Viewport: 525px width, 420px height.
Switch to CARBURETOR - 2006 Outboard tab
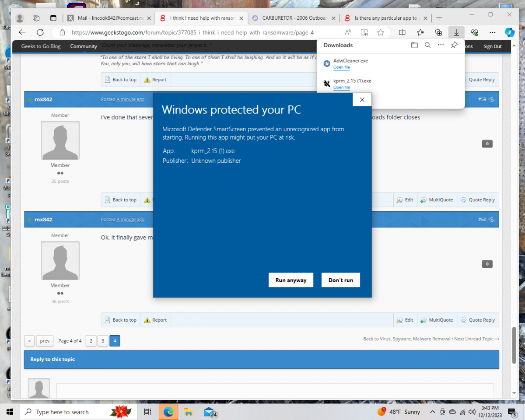click(294, 18)
